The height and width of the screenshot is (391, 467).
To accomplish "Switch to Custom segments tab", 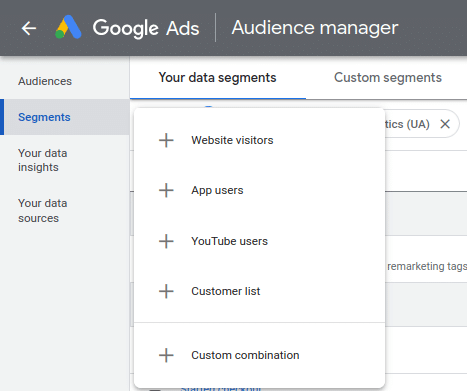I will click(x=388, y=78).
